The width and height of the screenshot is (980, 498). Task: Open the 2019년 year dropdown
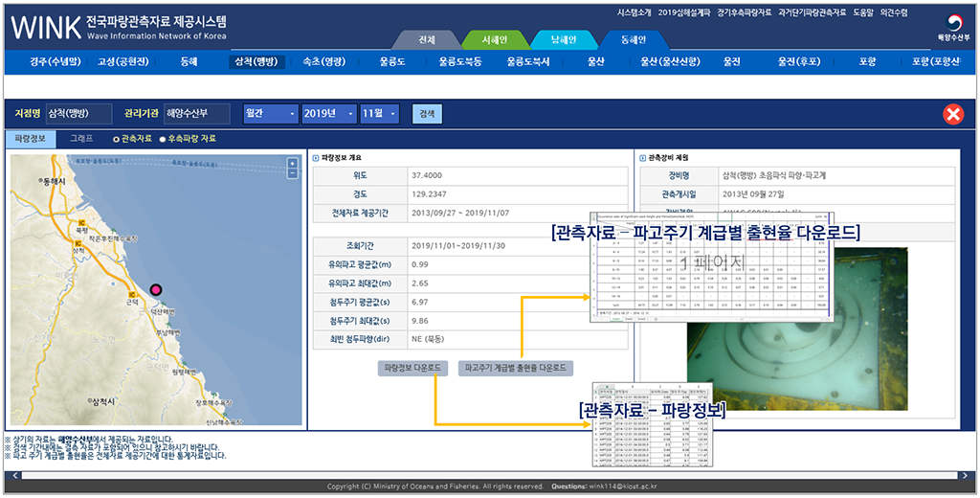(329, 114)
